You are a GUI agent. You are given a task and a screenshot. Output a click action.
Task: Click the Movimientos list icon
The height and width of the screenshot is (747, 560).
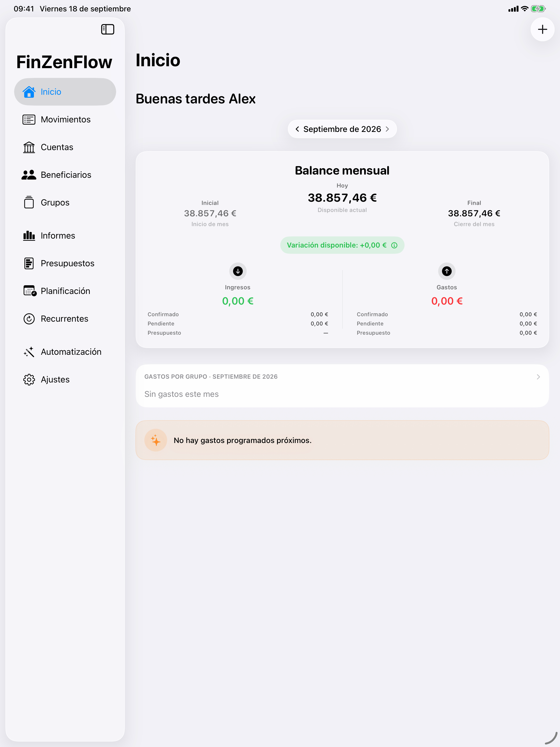click(x=29, y=119)
